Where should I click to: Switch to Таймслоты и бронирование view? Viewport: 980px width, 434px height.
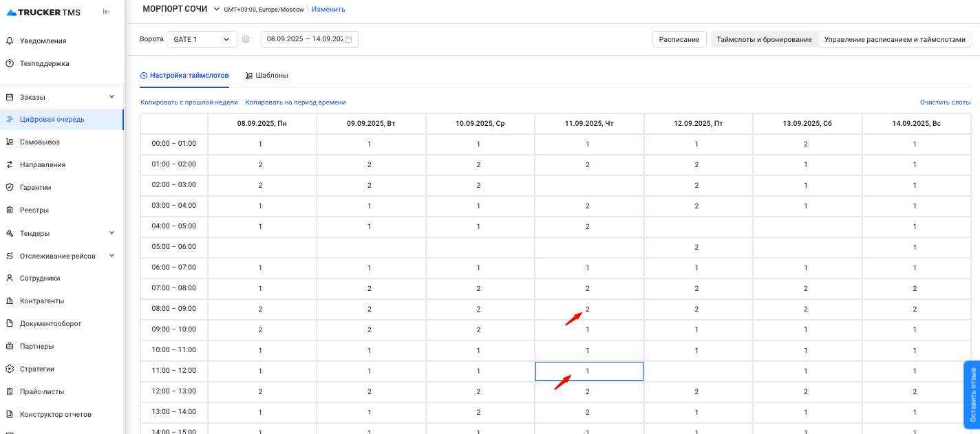[764, 40]
